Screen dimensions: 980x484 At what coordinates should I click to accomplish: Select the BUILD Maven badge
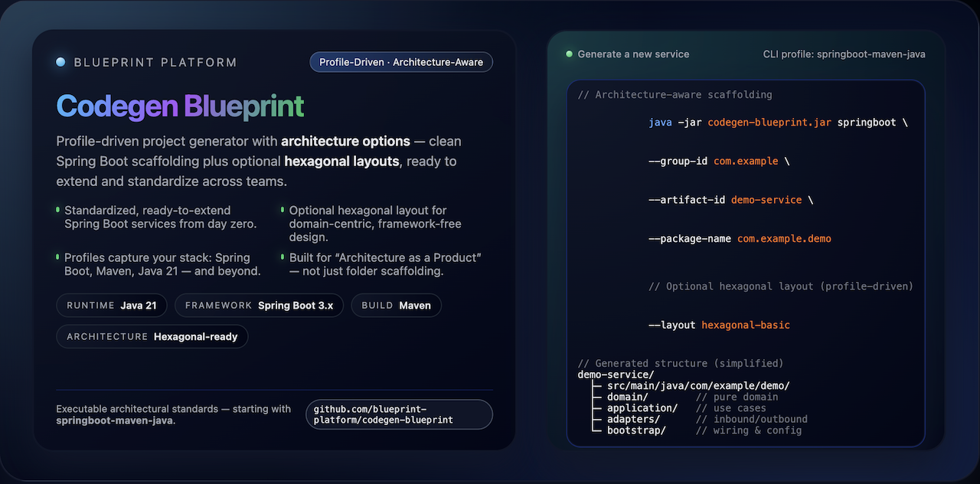click(396, 305)
